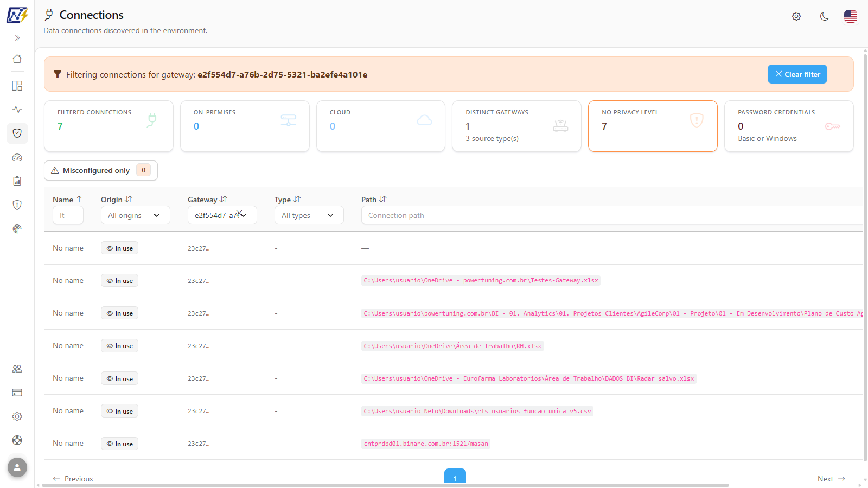Select the No Privacy Level card
Screen dimensions: 868x488
click(653, 126)
